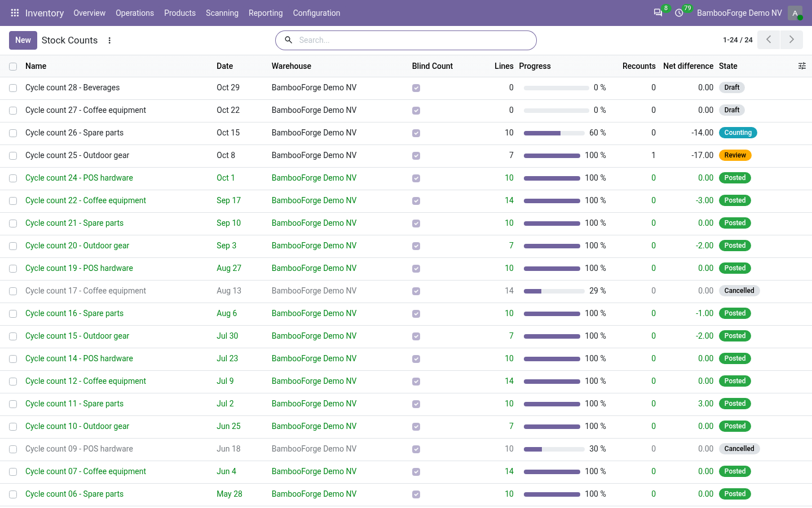This screenshot has height=508, width=812.
Task: Sort by the State column header
Action: tap(728, 66)
